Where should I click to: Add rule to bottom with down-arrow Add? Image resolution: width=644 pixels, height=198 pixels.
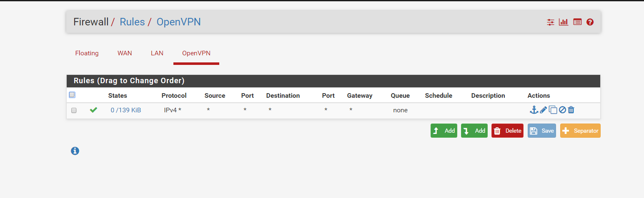click(x=474, y=131)
